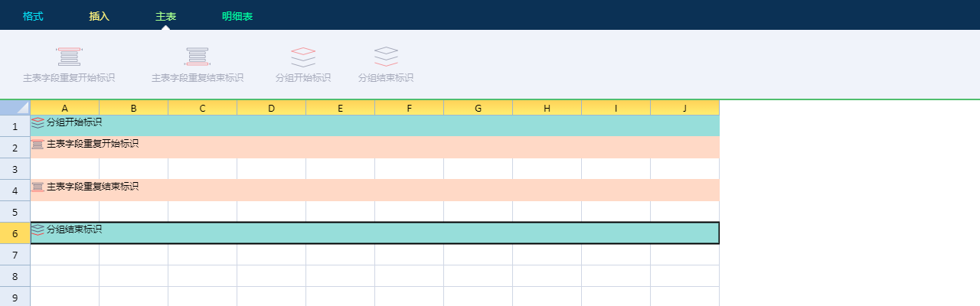Click the 分组结束标识 ribbon icon
The height and width of the screenshot is (306, 980).
[x=386, y=57]
